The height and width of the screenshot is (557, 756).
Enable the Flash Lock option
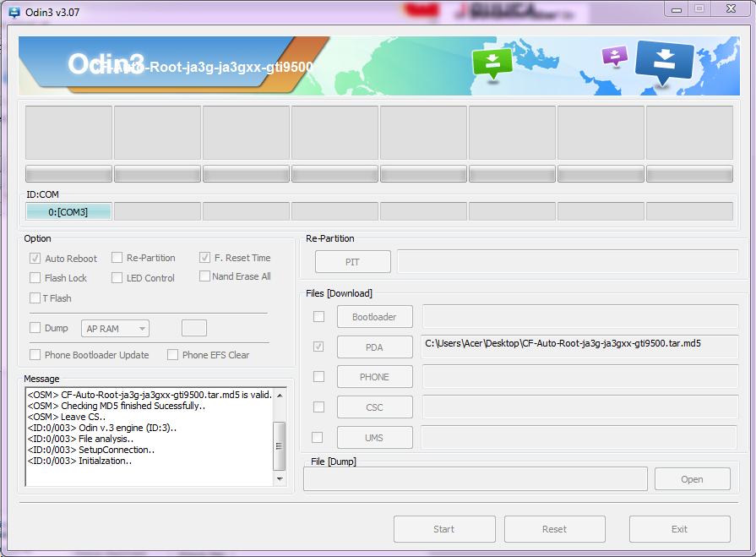(x=35, y=278)
